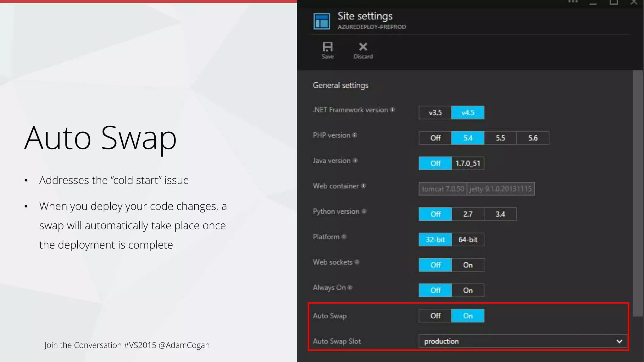Select Python version 3.4
The image size is (644, 362).
pyautogui.click(x=500, y=214)
